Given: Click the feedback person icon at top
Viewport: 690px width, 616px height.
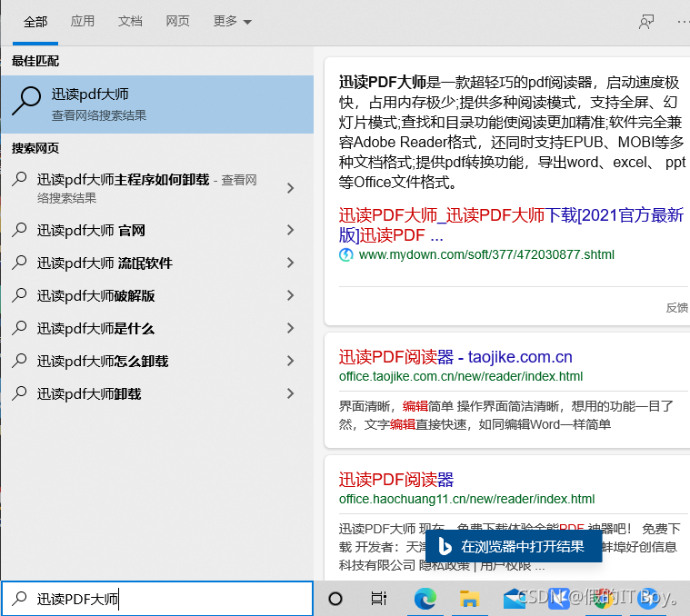Looking at the screenshot, I should point(646,22).
